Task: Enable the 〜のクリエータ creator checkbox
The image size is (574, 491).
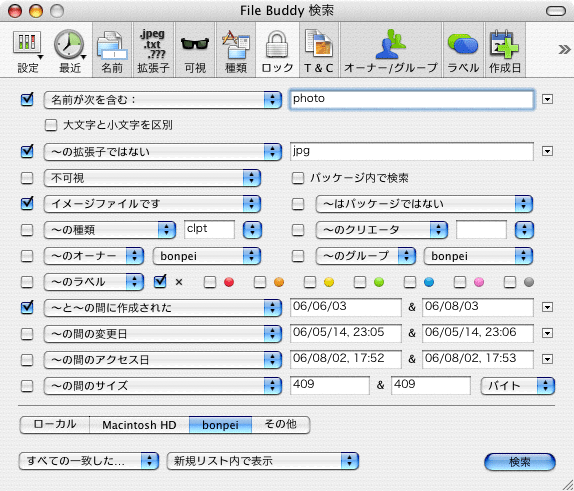Action: pyautogui.click(x=298, y=230)
